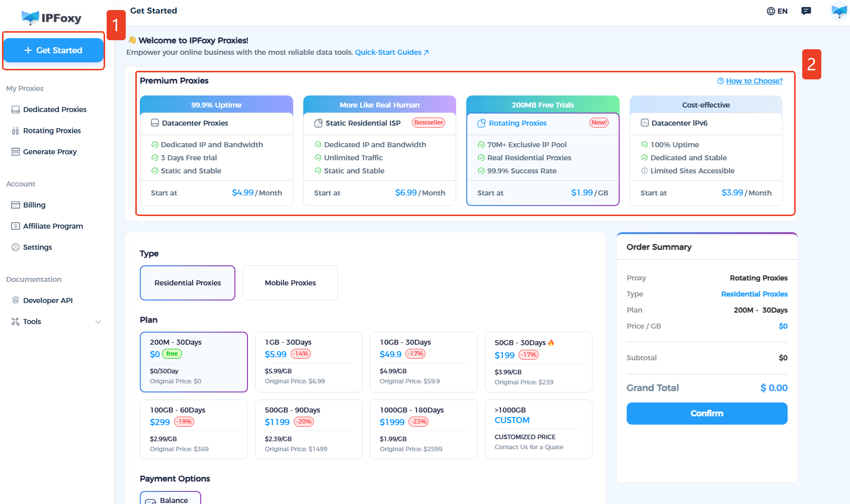850x504 pixels.
Task: Click the Balance payment option icon
Action: coord(150,501)
